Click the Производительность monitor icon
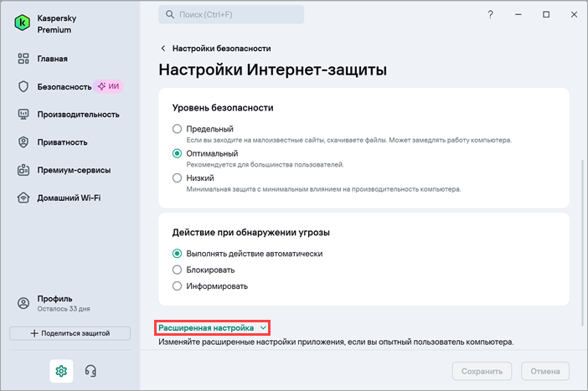 [23, 115]
